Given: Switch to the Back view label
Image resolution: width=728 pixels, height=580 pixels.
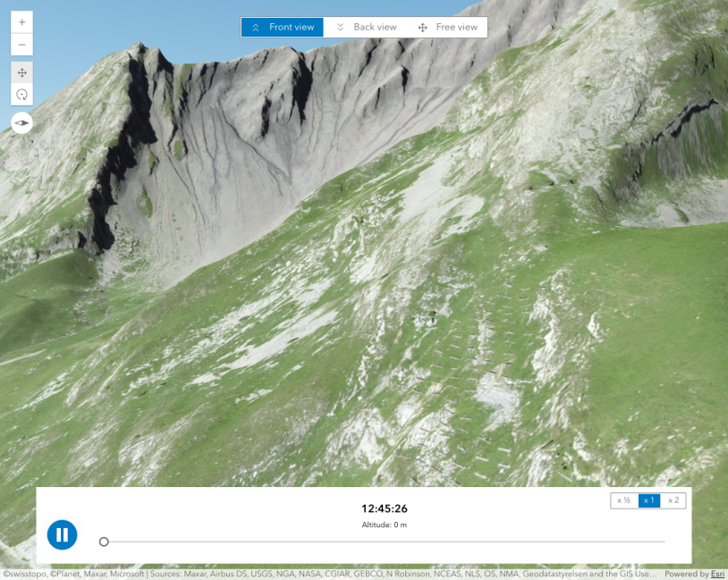Looking at the screenshot, I should click(375, 28).
